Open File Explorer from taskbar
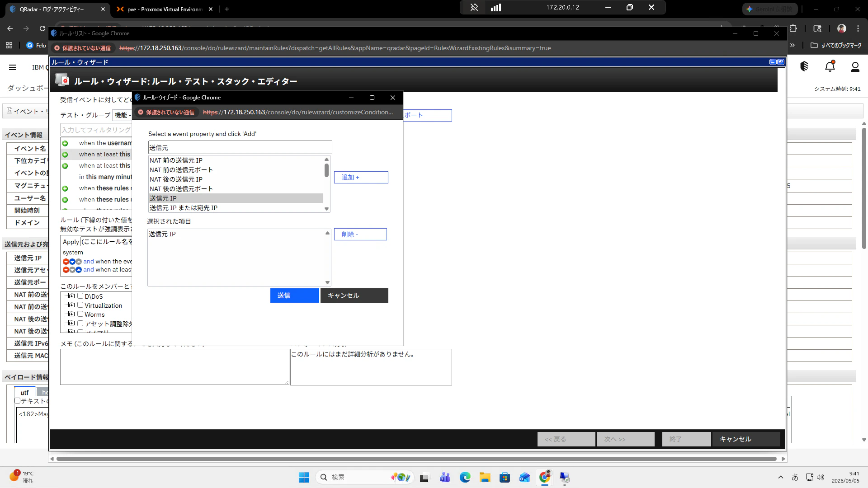 [485, 477]
